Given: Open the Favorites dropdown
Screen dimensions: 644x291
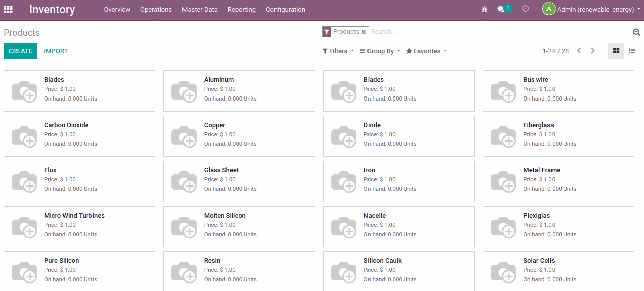Looking at the screenshot, I should point(426,51).
